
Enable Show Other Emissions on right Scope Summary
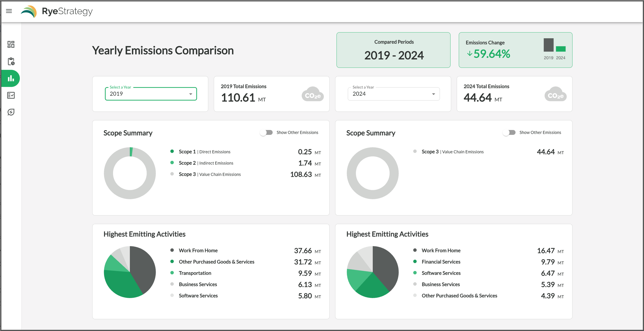click(509, 132)
